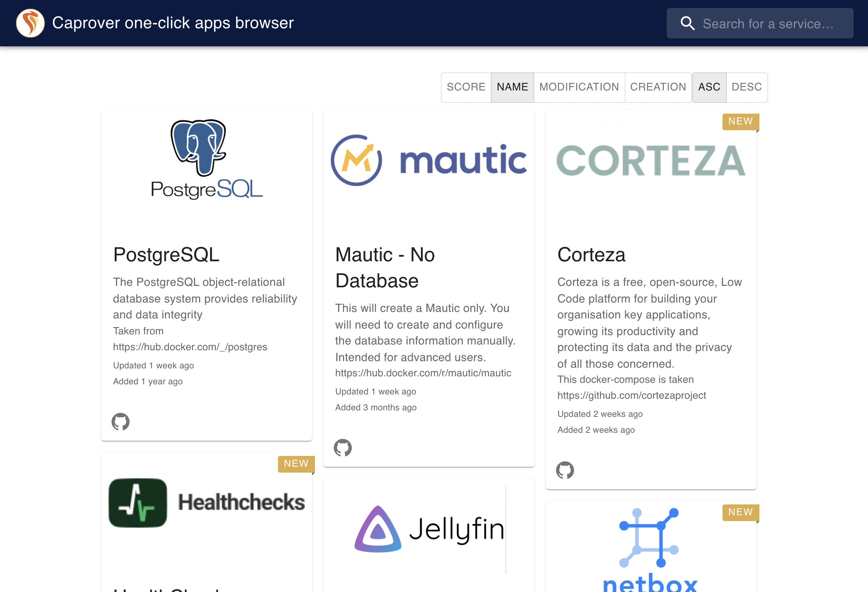Sort apps by CREATION date

point(658,87)
